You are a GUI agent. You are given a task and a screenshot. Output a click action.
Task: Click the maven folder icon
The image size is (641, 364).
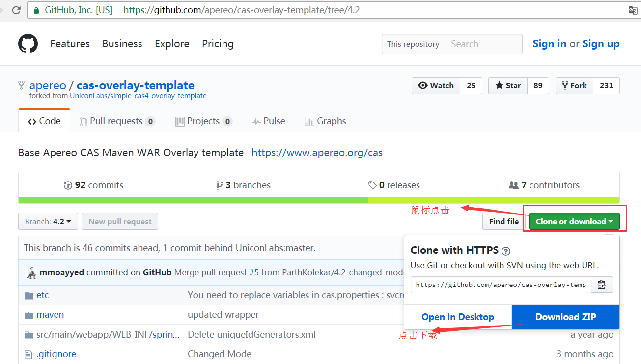(29, 315)
